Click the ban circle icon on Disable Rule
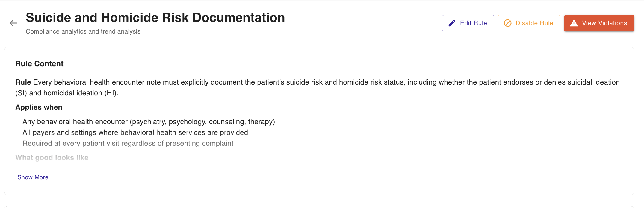This screenshot has height=208, width=644. (x=508, y=23)
